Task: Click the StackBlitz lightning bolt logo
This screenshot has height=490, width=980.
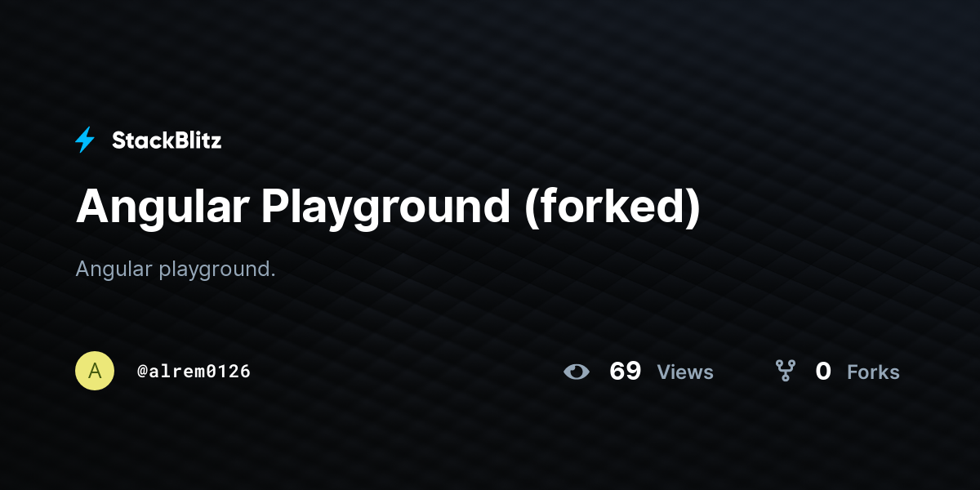Action: coord(85,140)
